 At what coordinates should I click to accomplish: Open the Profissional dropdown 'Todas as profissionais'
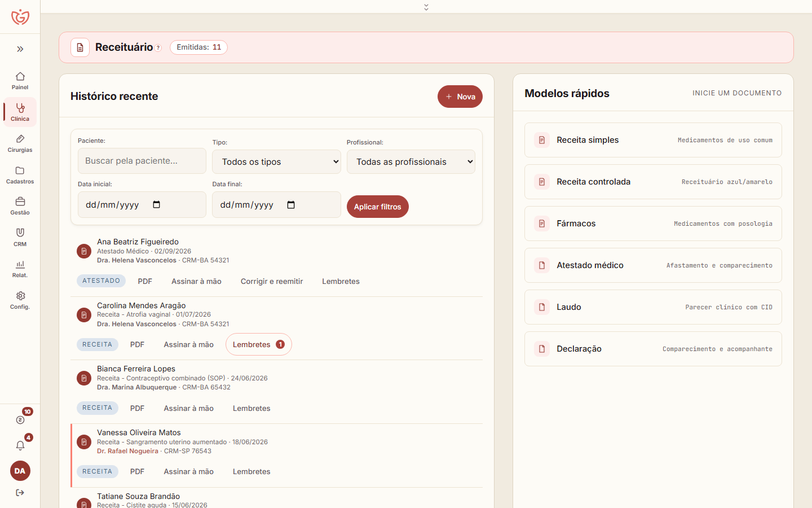coord(411,161)
